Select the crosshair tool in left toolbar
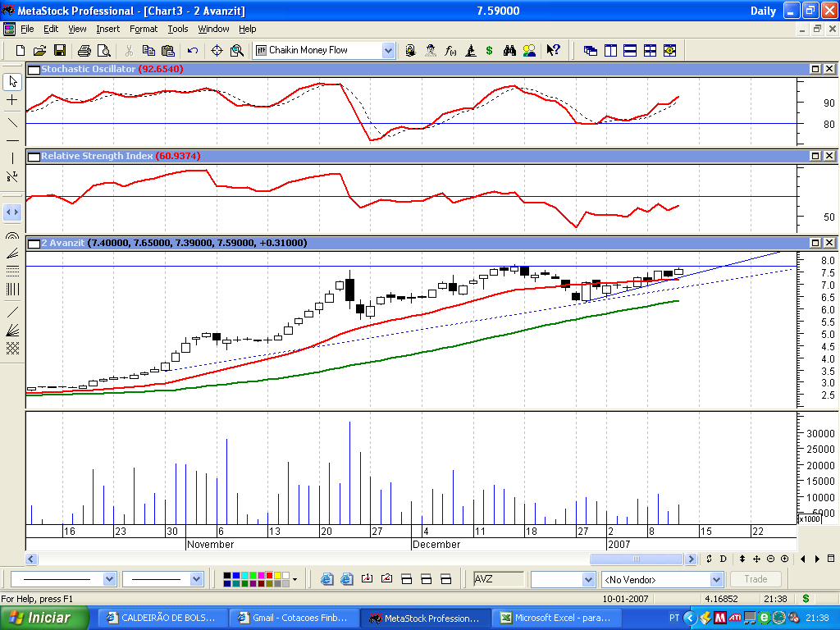840x630 pixels. 12,100
